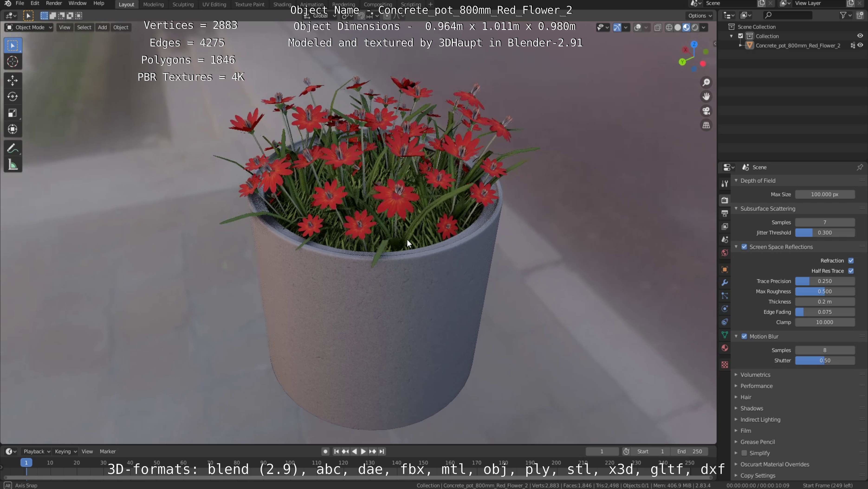Image resolution: width=868 pixels, height=489 pixels.
Task: Switch to rendered viewport shading
Action: 695,28
